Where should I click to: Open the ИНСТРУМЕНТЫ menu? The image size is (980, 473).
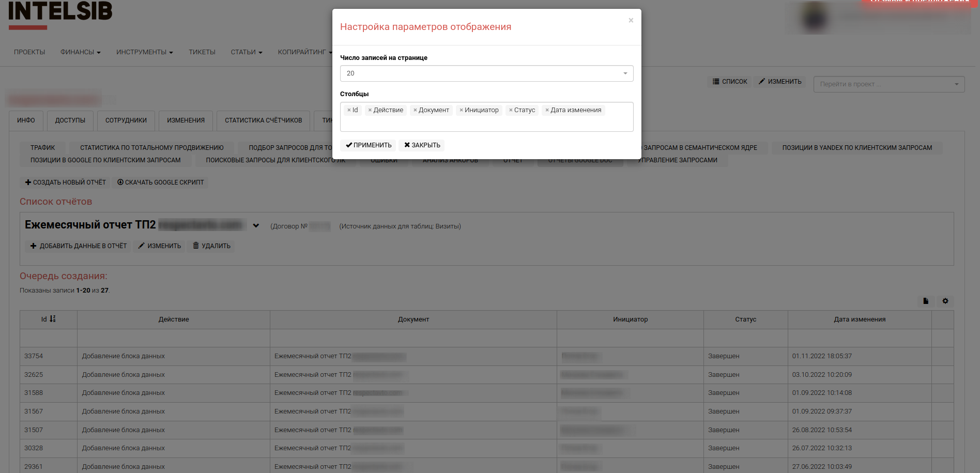click(144, 52)
